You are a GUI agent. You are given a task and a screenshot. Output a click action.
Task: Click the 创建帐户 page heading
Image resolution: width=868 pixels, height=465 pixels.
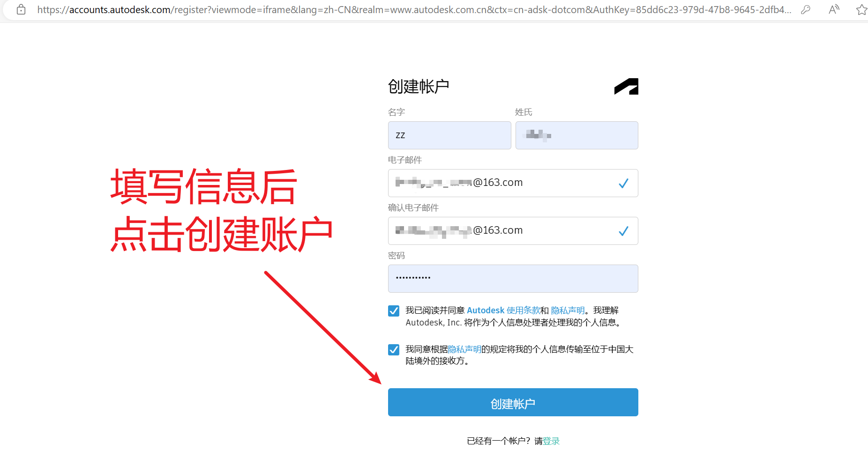pos(419,87)
